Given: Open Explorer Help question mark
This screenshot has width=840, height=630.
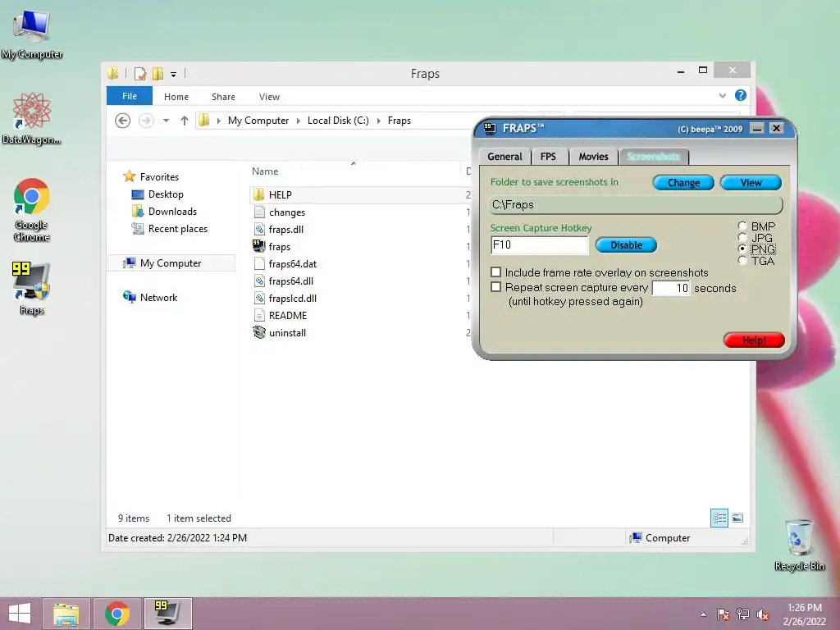Looking at the screenshot, I should coord(741,95).
